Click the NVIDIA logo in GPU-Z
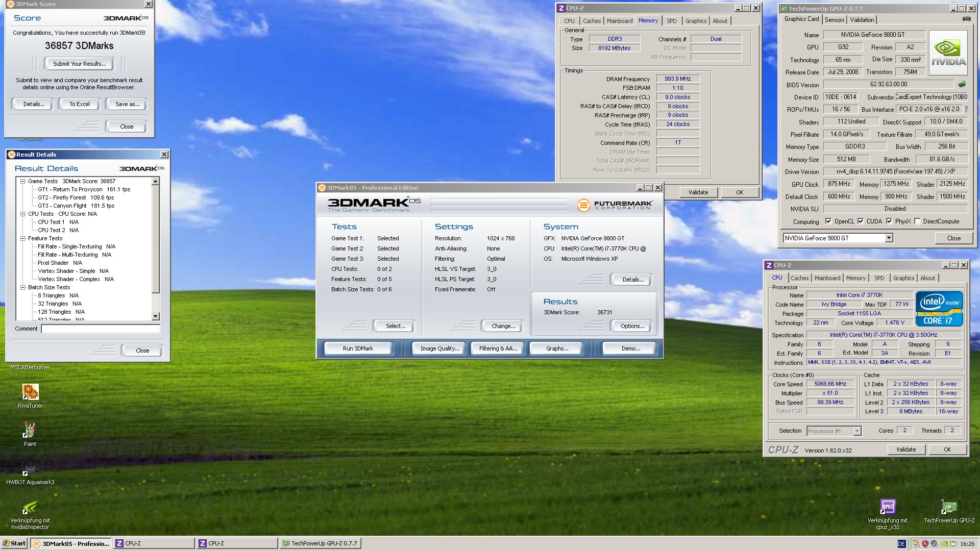Screen dimensions: 980x551 point(948,53)
